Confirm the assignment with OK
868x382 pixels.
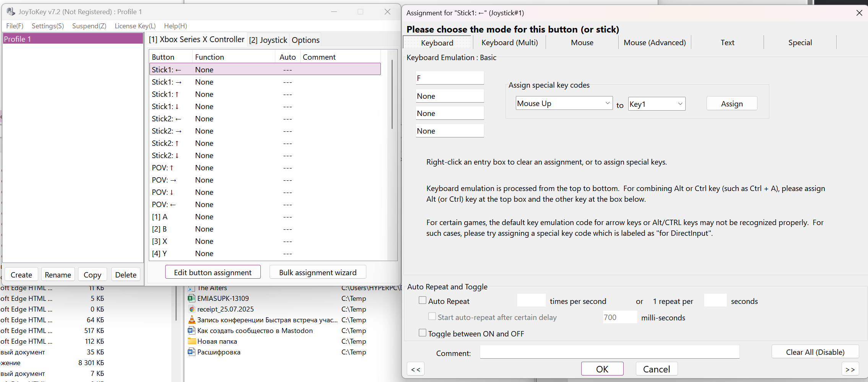[602, 369]
